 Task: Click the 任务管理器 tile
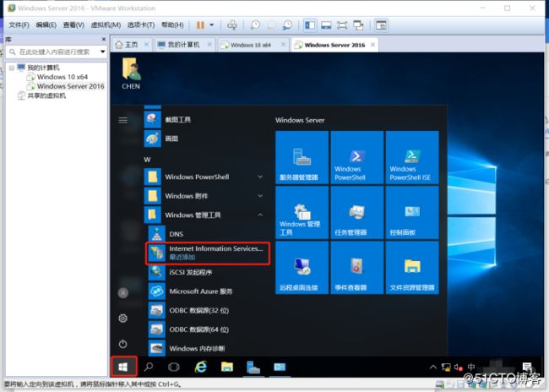click(356, 213)
